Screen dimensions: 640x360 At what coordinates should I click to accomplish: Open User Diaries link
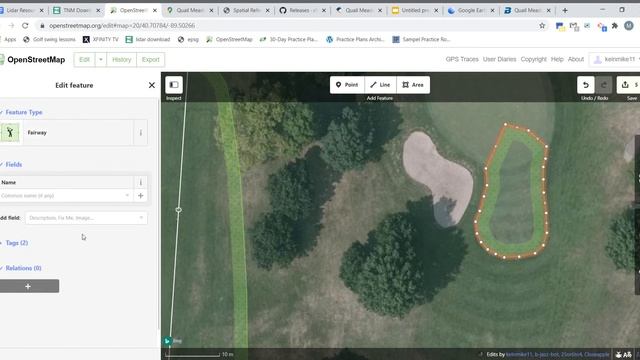pos(499,59)
